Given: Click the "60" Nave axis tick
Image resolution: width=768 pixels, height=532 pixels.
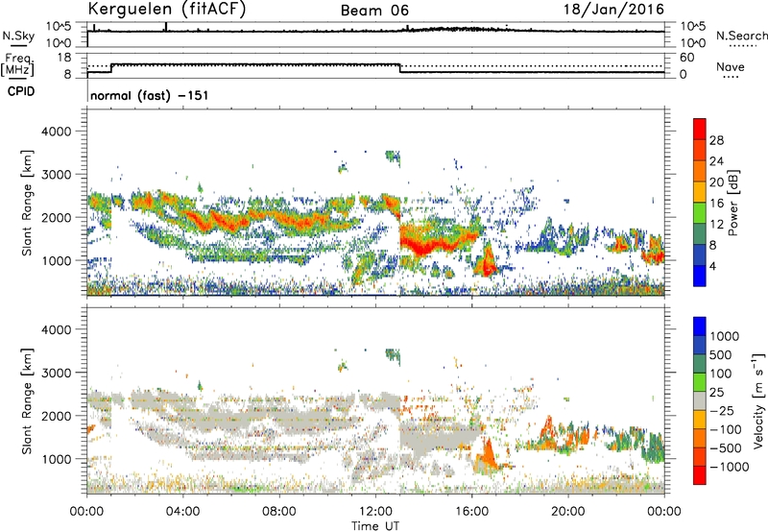Looking at the screenshot, I should pos(686,58).
